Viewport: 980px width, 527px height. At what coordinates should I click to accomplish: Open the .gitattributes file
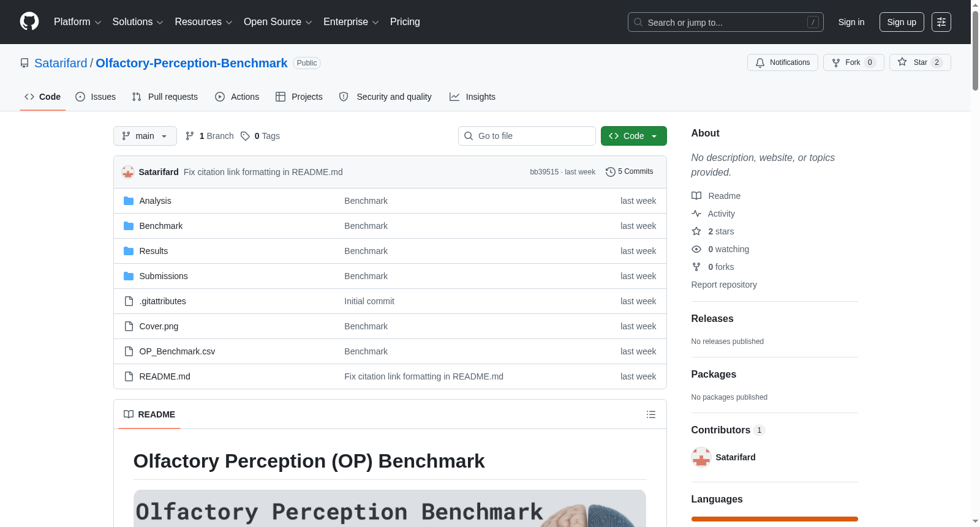pyautogui.click(x=162, y=301)
